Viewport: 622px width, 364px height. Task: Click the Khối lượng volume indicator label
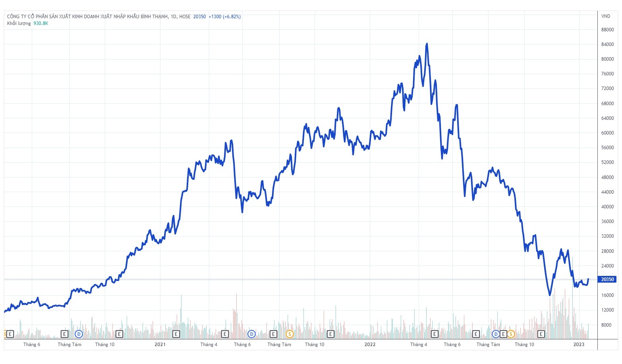tap(19, 23)
